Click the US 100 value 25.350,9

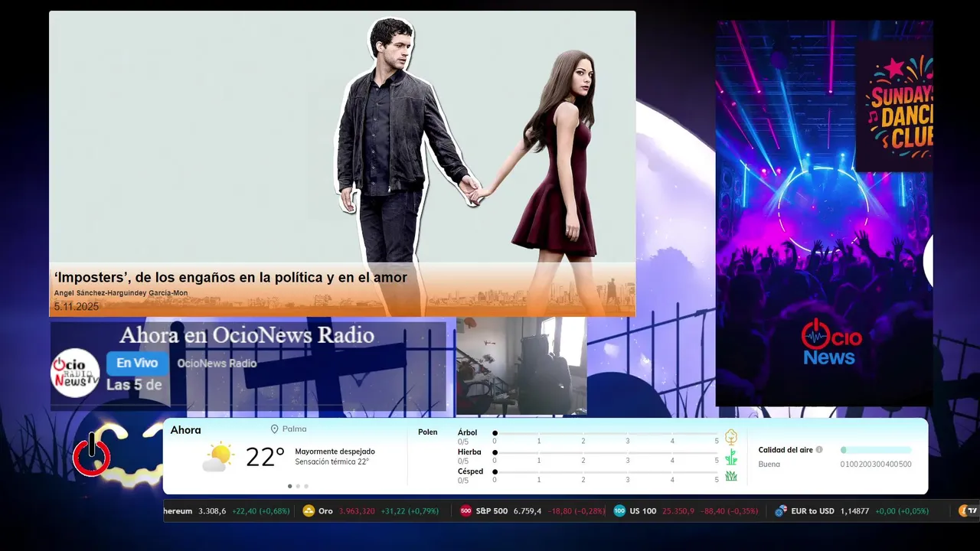tap(678, 510)
